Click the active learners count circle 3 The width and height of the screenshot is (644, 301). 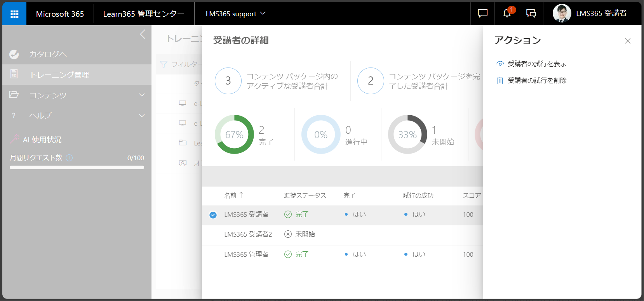(x=228, y=81)
